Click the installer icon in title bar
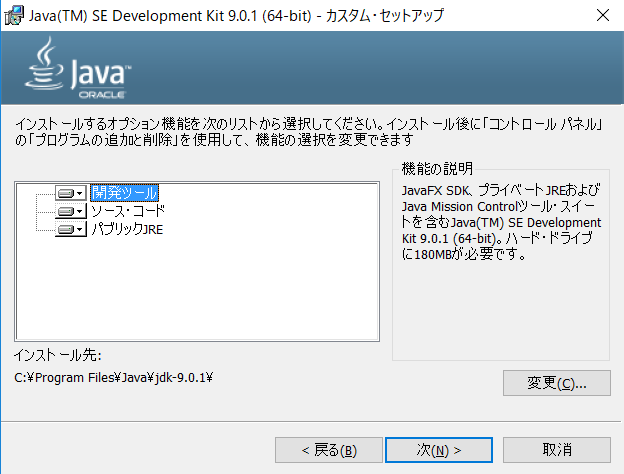The width and height of the screenshot is (624, 474). coord(14,16)
